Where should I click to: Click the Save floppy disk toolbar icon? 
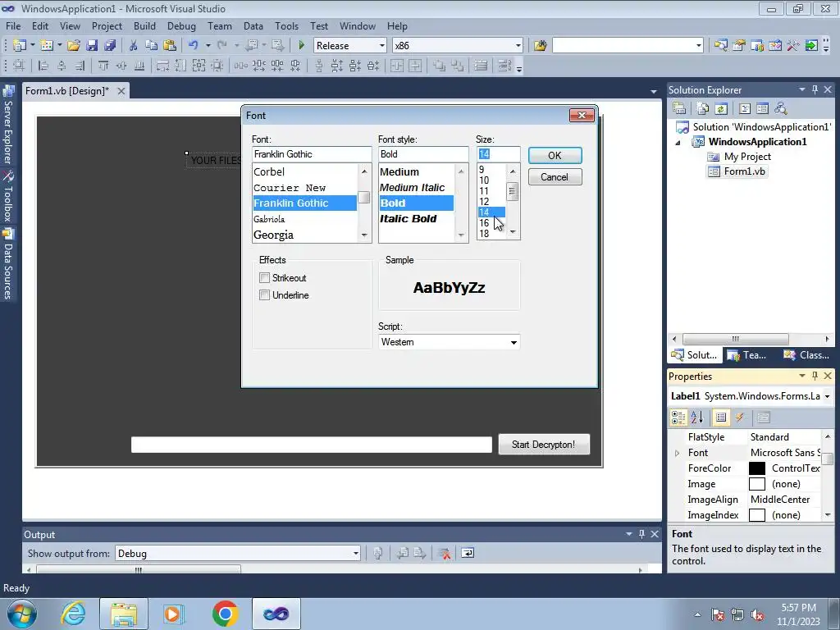(92, 46)
